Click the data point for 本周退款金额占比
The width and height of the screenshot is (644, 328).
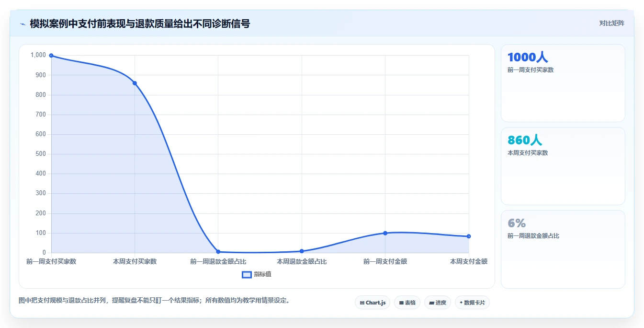pyautogui.click(x=302, y=251)
